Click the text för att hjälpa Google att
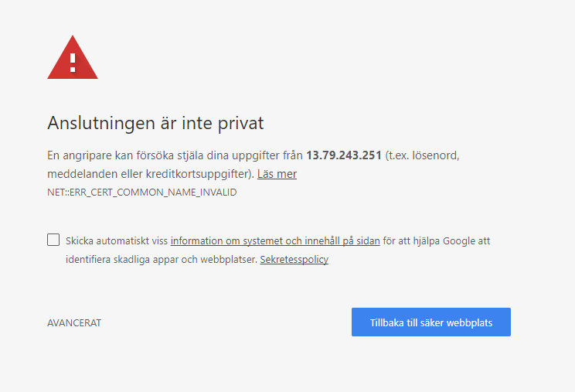The width and height of the screenshot is (575, 392). point(436,240)
